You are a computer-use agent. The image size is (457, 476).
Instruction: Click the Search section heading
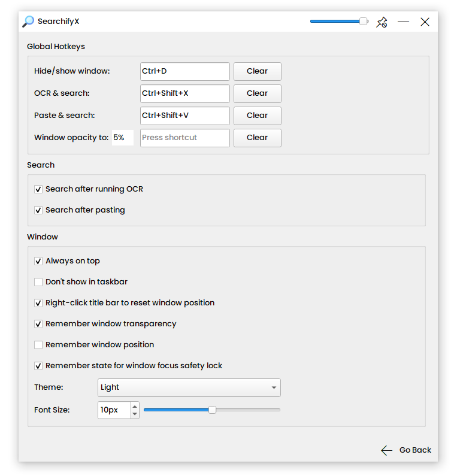pyautogui.click(x=41, y=165)
